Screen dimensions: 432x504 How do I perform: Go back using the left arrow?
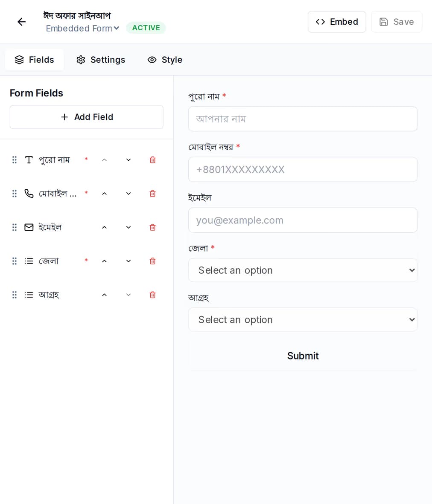coord(22,22)
